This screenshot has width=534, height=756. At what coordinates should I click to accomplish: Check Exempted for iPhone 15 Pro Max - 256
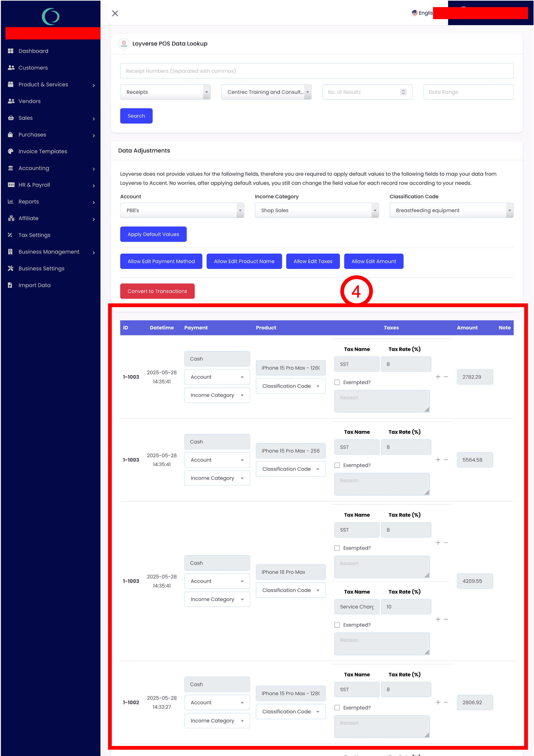[337, 465]
